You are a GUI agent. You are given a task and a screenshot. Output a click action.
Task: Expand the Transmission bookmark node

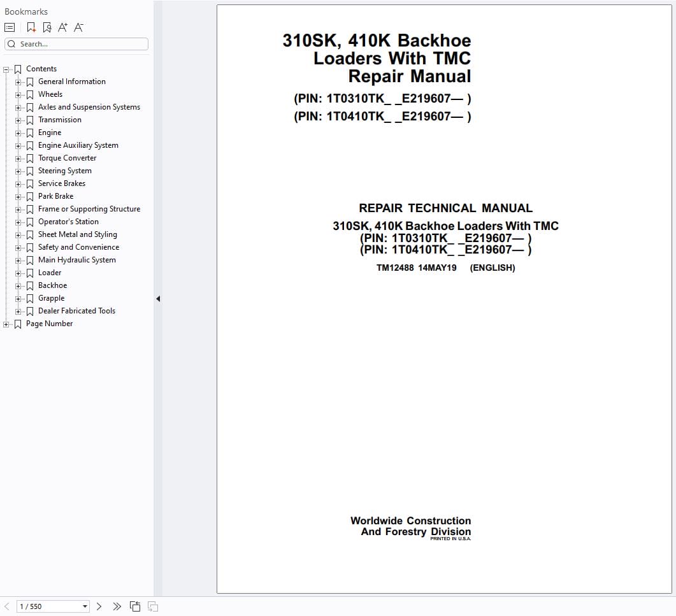click(x=18, y=120)
